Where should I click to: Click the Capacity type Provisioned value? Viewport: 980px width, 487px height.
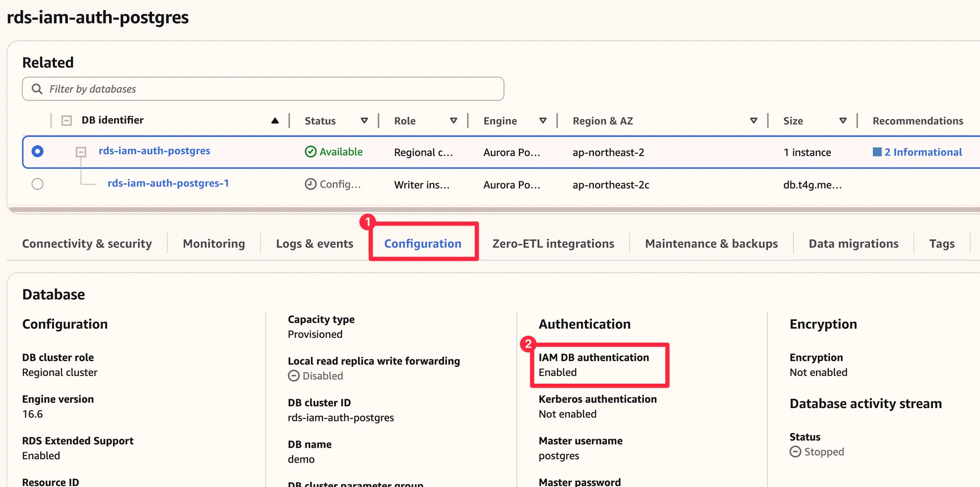315,334
